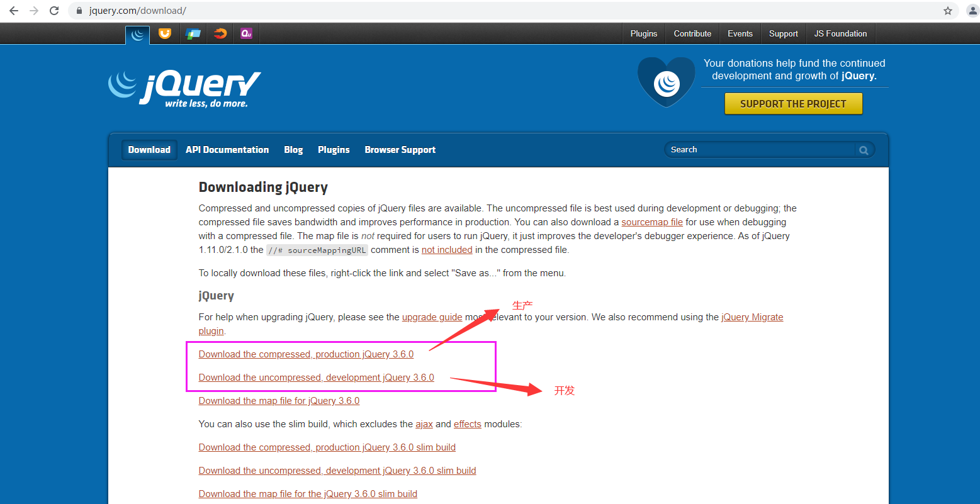Image resolution: width=980 pixels, height=504 pixels.
Task: Select the jQuery project icon in top bar
Action: 137,35
